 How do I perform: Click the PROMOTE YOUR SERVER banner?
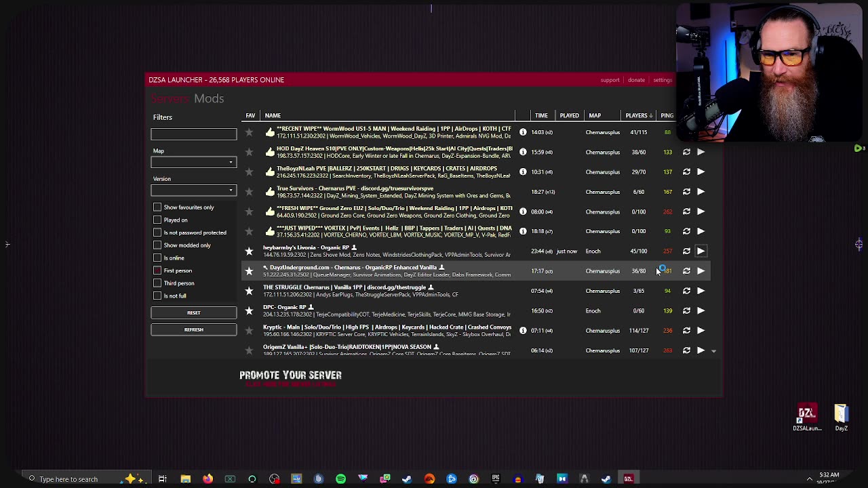coord(290,378)
